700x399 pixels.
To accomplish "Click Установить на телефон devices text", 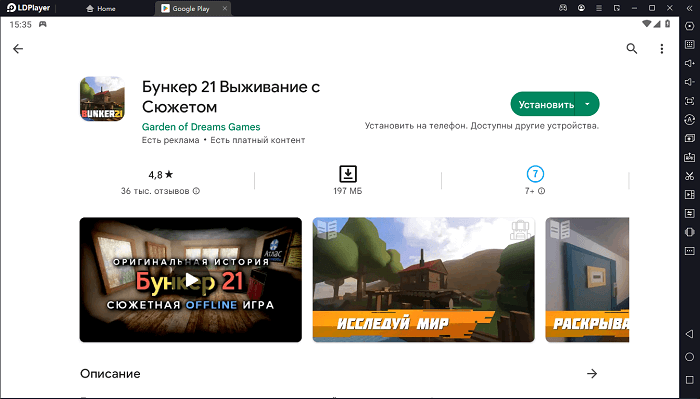I will click(482, 126).
